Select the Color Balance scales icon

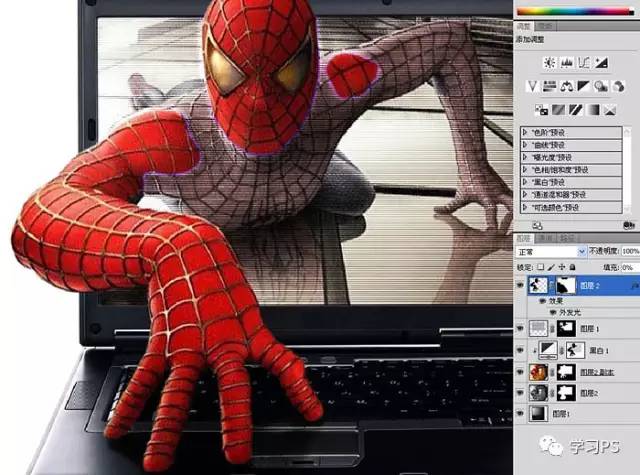click(566, 86)
